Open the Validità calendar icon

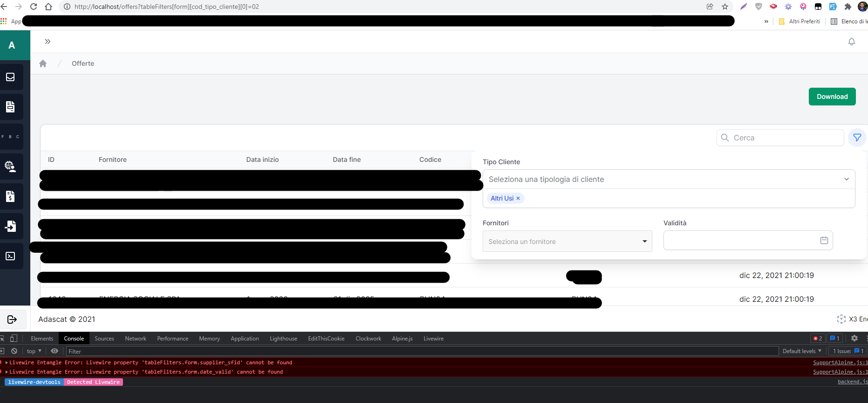pos(824,240)
